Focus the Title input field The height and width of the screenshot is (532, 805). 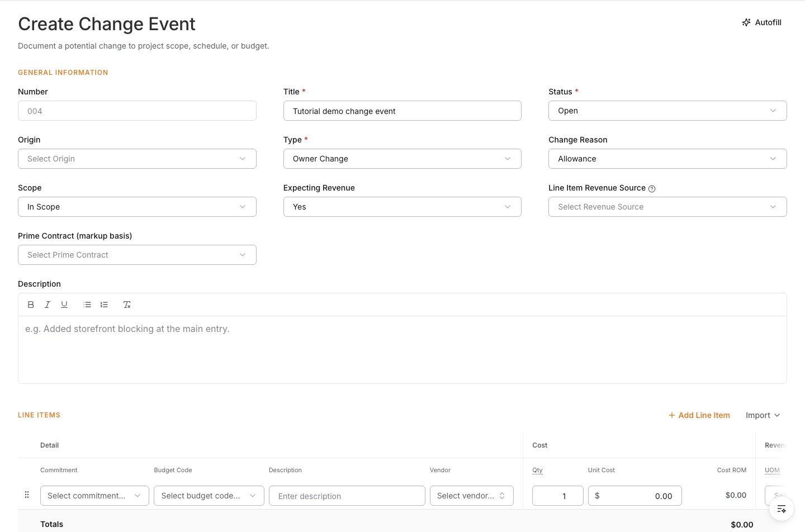pyautogui.click(x=402, y=111)
